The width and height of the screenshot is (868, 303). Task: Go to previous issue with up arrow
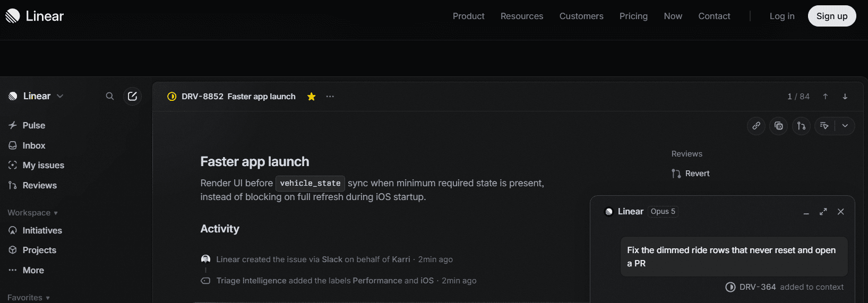pyautogui.click(x=826, y=97)
